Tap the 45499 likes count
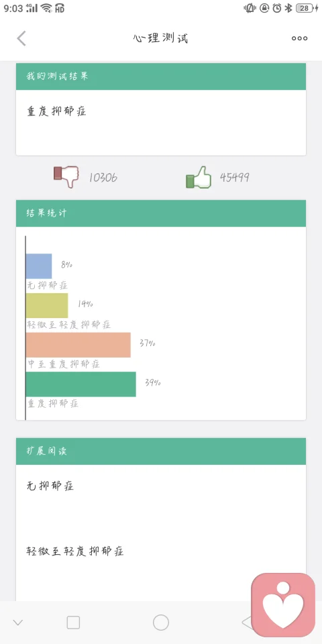The width and height of the screenshot is (322, 644). tap(235, 177)
